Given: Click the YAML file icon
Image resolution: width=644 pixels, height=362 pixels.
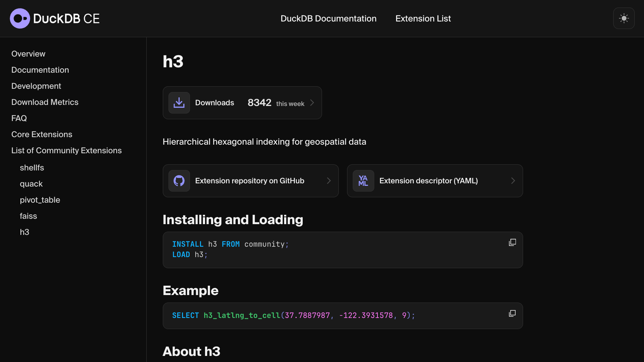Looking at the screenshot, I should 364,181.
